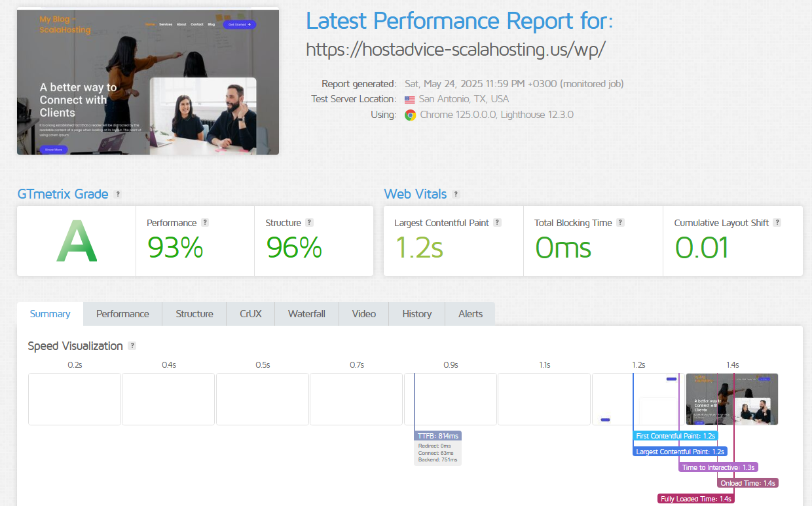The height and width of the screenshot is (506, 812).
Task: Click the 1.2s filmstrip frame
Action: (638, 399)
